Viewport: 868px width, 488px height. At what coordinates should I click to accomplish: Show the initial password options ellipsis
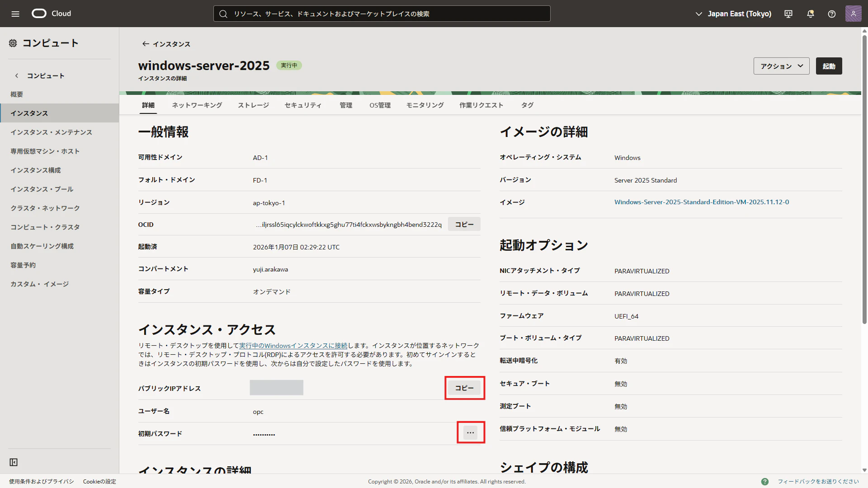[471, 433]
